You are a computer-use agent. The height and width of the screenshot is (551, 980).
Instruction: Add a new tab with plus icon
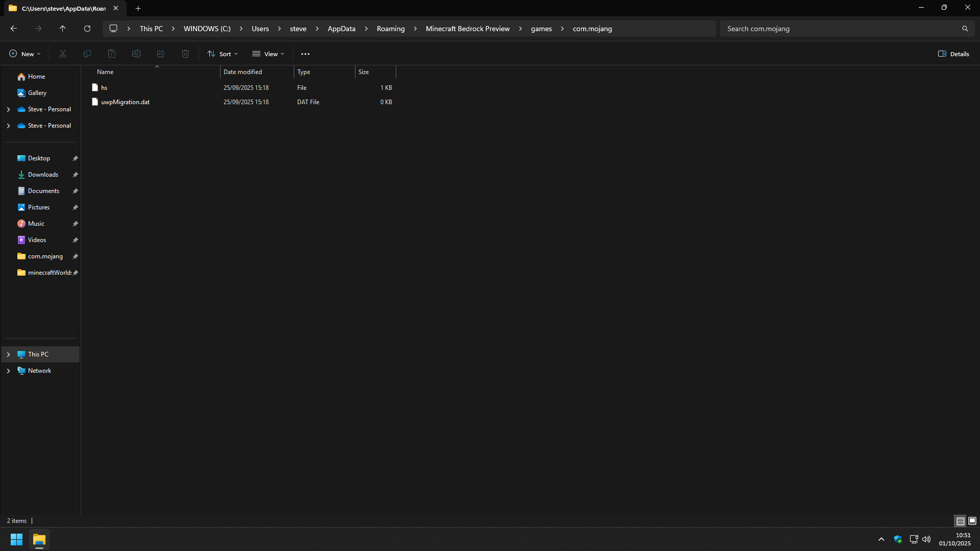pos(138,8)
